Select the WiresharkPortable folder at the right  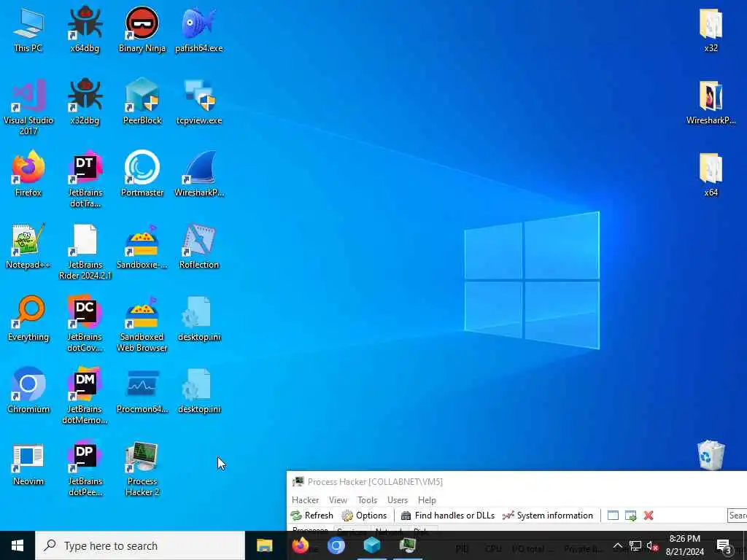coord(711,102)
